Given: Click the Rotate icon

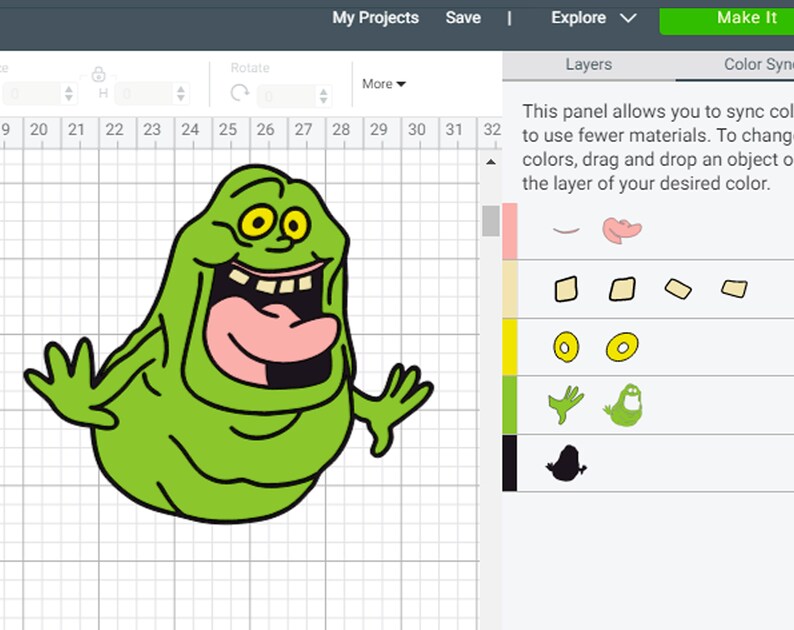Looking at the screenshot, I should tap(239, 93).
